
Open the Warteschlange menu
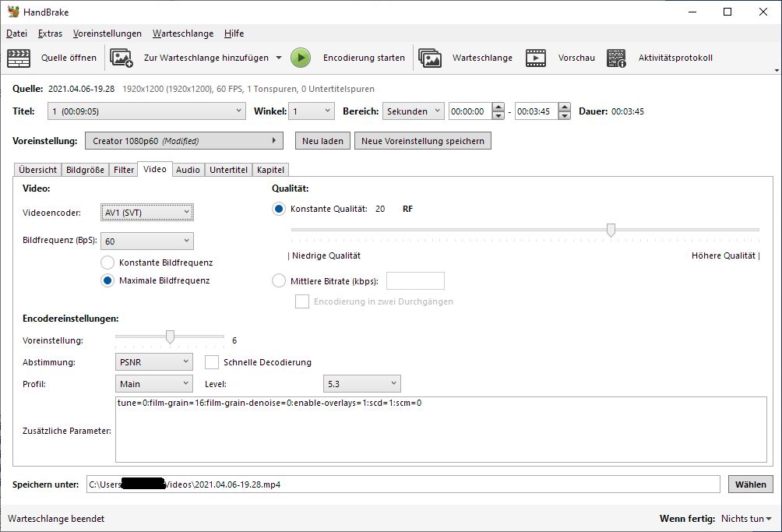[x=183, y=33]
